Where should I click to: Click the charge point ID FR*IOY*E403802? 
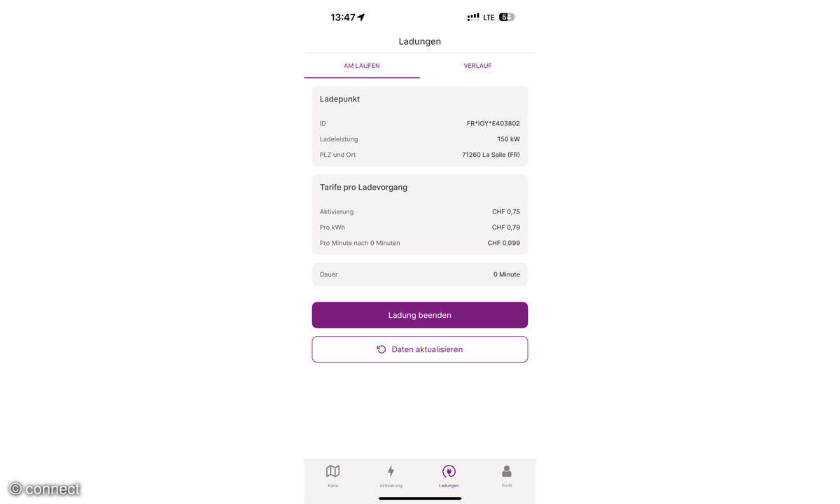(493, 123)
